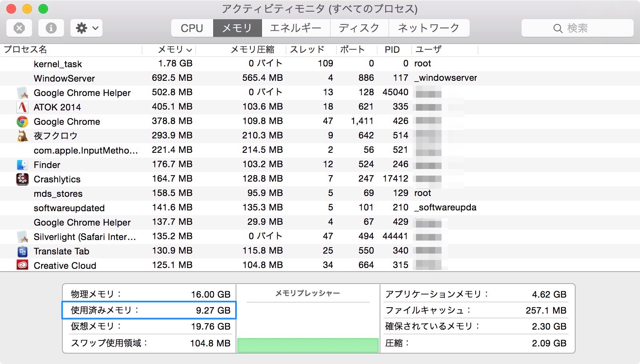Open the ディスク tab
The image size is (640, 364).
pyautogui.click(x=359, y=28)
